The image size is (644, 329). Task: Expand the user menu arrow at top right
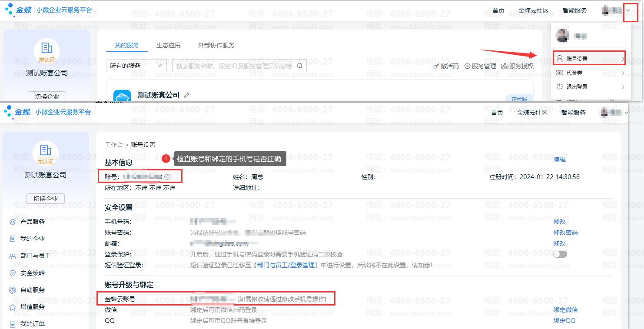(x=631, y=10)
